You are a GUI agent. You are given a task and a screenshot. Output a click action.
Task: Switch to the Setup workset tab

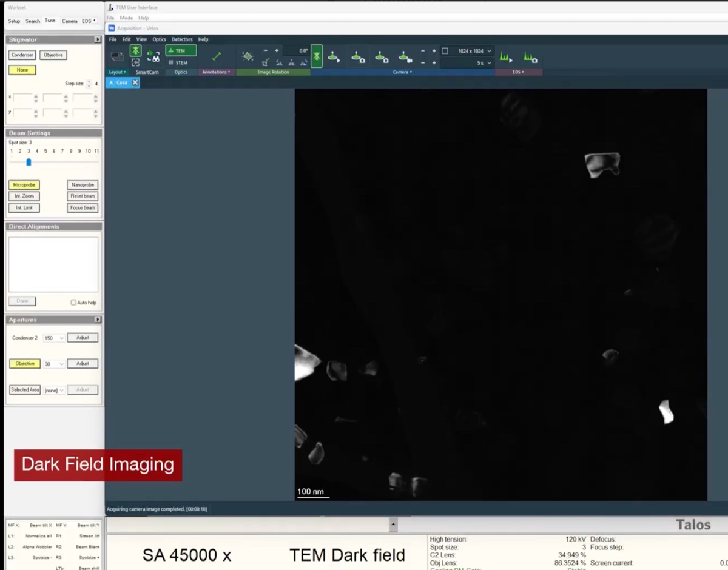coord(14,21)
